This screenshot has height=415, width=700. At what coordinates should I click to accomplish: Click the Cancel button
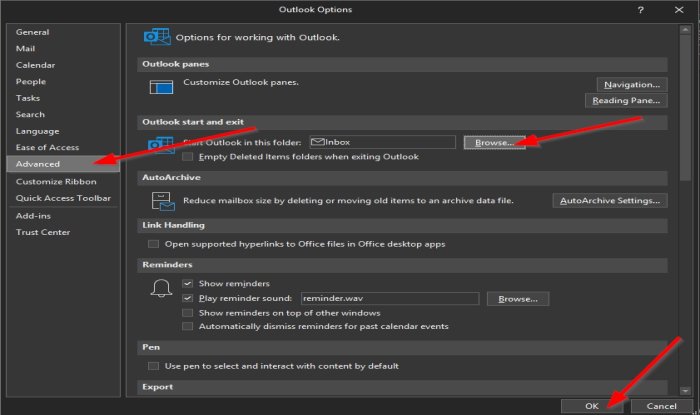tap(661, 406)
